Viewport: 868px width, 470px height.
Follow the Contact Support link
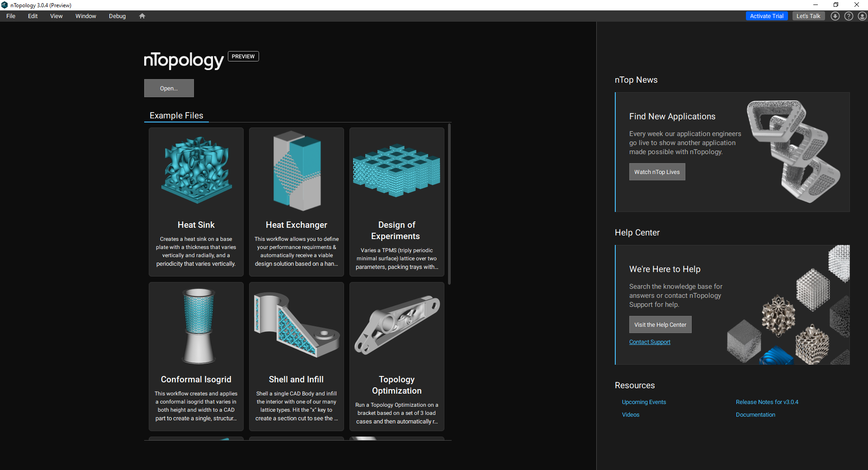(x=650, y=342)
